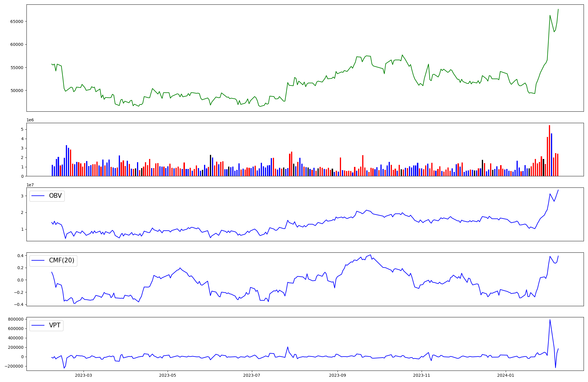Image resolution: width=588 pixels, height=382 pixels.
Task: Click the highest spike of the VPT line
Action: click(550, 320)
